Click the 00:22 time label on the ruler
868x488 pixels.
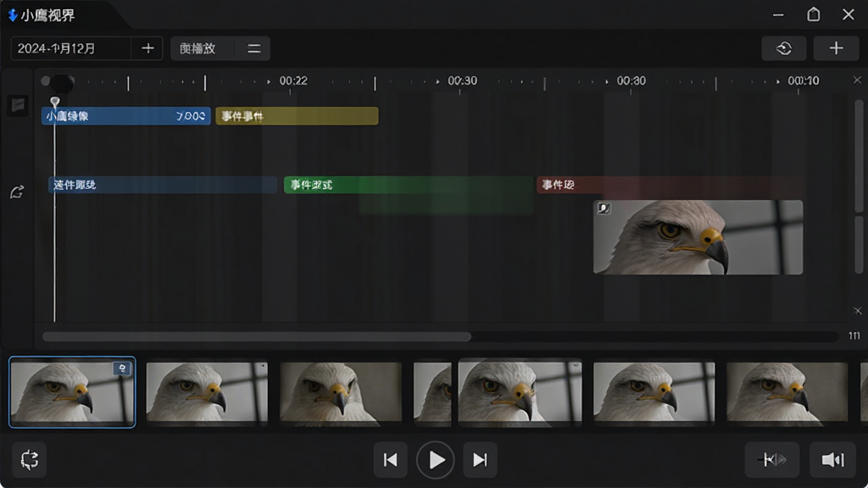click(293, 80)
